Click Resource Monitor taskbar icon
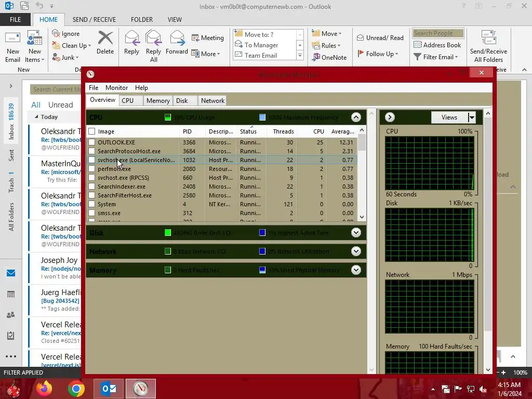The image size is (532, 399). [141, 389]
